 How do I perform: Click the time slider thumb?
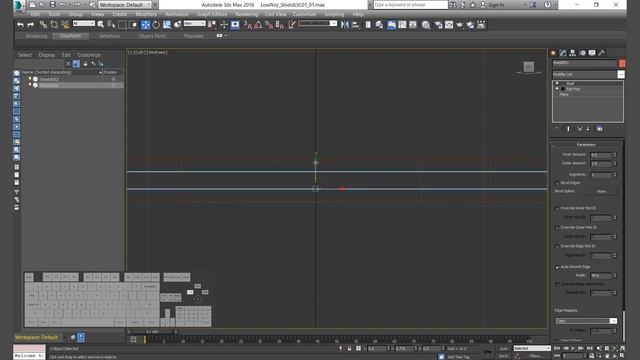152,332
